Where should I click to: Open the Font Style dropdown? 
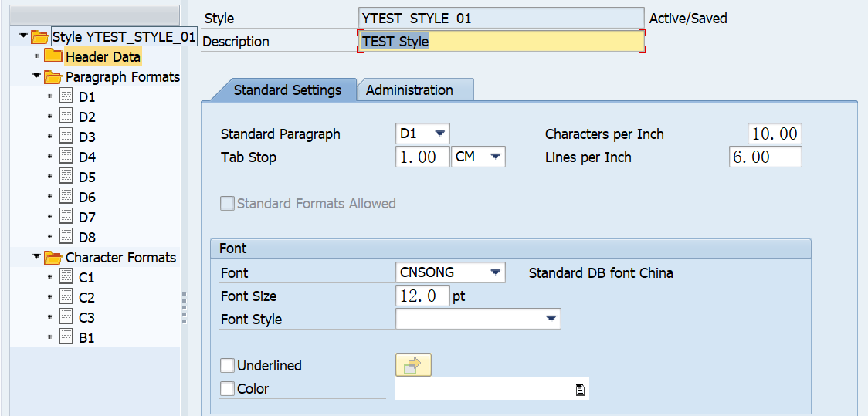click(x=551, y=319)
